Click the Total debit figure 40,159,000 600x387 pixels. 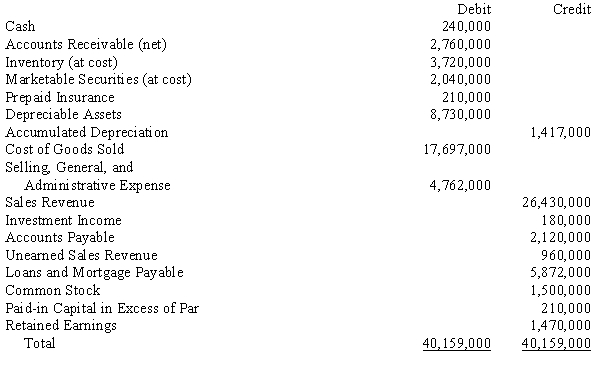[x=457, y=343]
